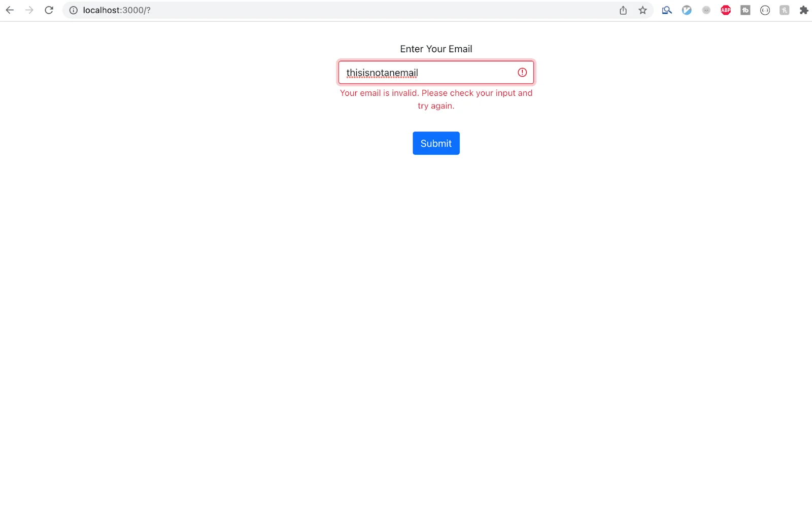Click the puzzle-piece extensions icon
The height and width of the screenshot is (523, 812).
pos(804,10)
